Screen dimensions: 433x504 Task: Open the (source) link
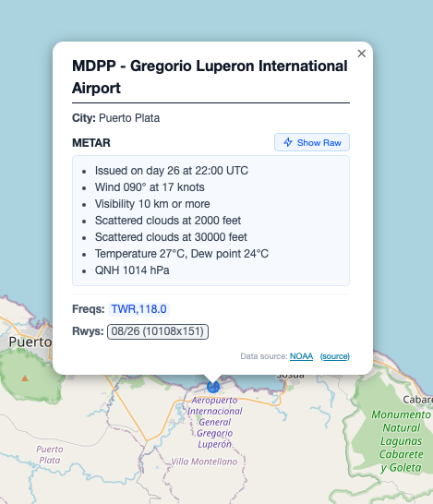(x=334, y=356)
